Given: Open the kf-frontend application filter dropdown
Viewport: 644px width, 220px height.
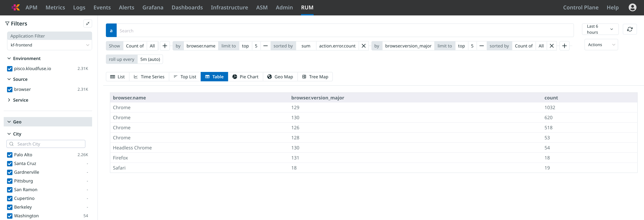Looking at the screenshot, I should pos(50,45).
